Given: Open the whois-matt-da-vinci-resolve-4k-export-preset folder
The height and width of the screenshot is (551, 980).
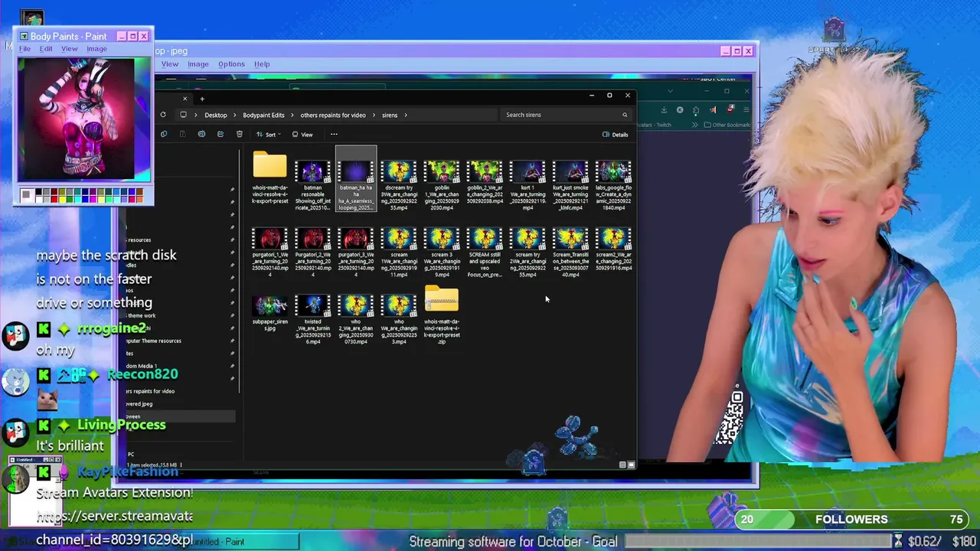Looking at the screenshot, I should tap(269, 178).
